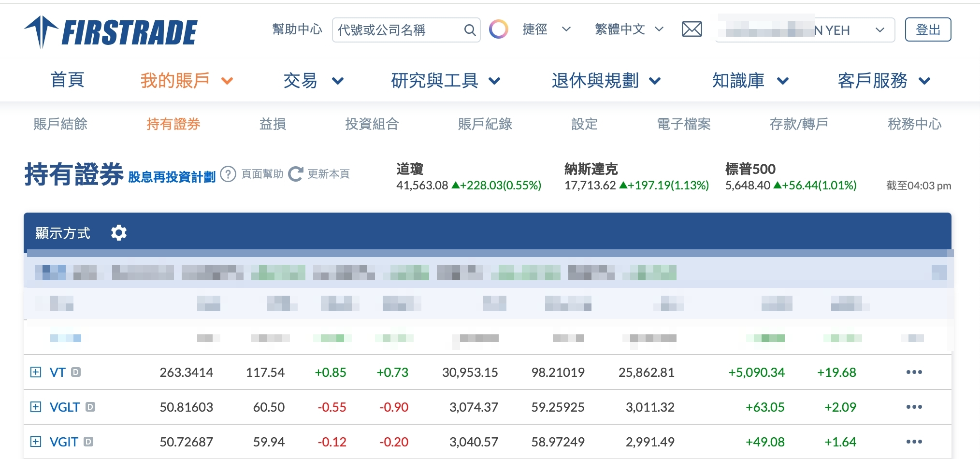Click the D badge next to VT
980x459 pixels.
click(76, 372)
